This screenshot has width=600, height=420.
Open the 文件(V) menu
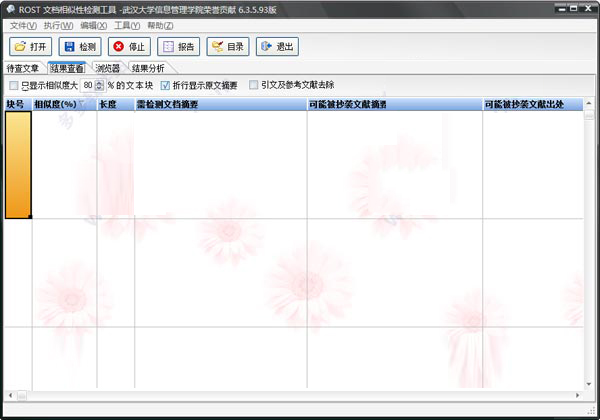pos(23,26)
